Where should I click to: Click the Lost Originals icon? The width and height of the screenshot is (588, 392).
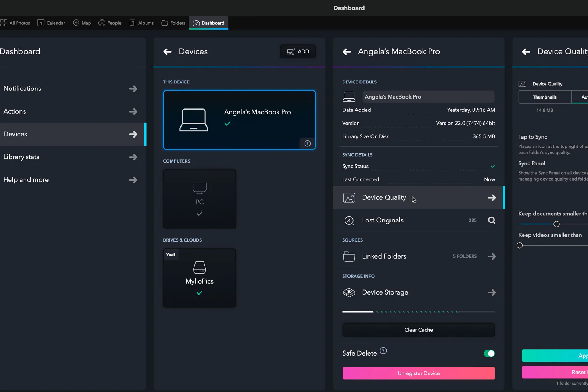[349, 220]
